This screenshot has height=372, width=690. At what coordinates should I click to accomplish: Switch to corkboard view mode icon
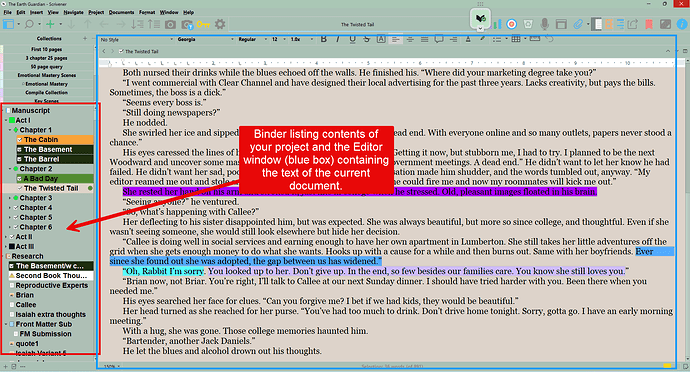(x=608, y=24)
